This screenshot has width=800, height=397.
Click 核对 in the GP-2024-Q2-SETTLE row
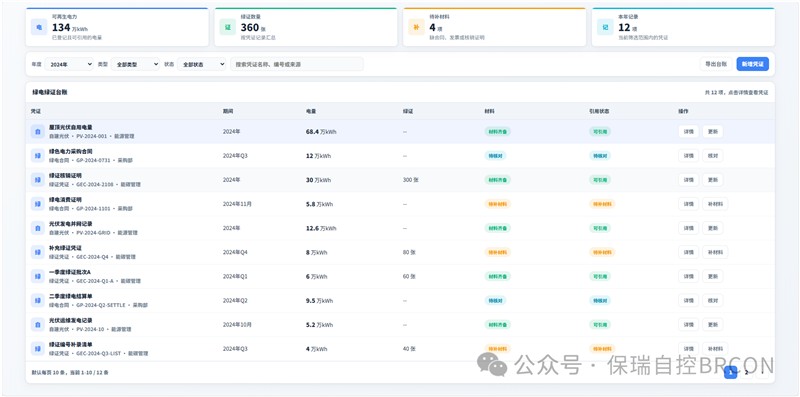pyautogui.click(x=713, y=301)
